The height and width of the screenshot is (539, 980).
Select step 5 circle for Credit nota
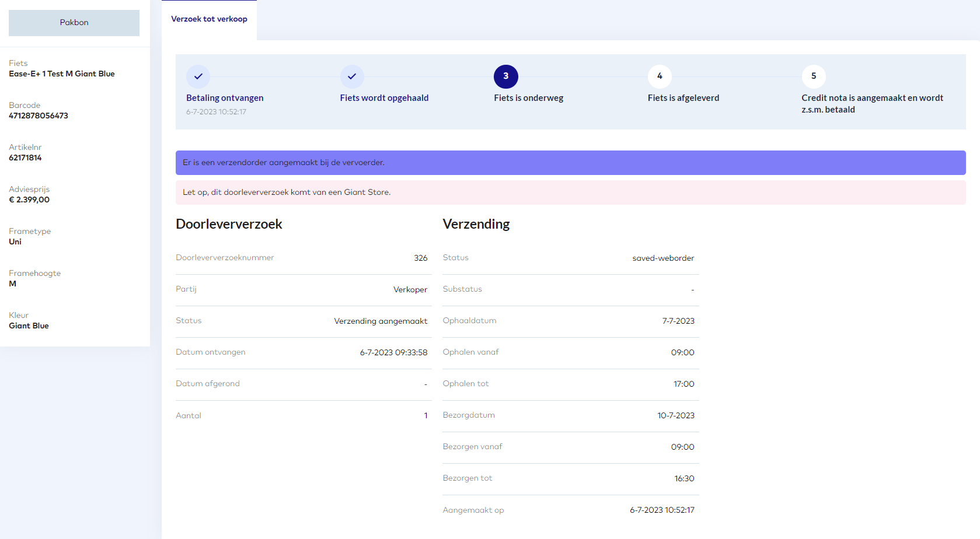click(813, 76)
